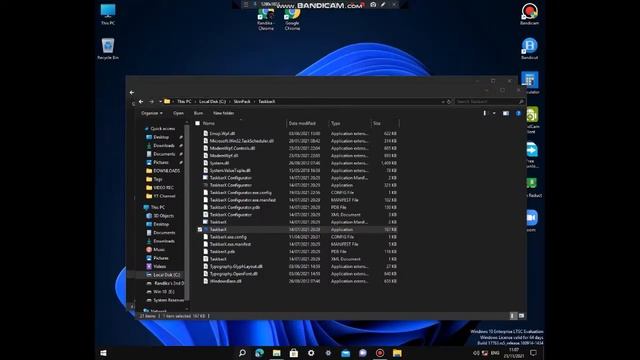Open the recent locations dropdown arrow
This screenshot has width=640, height=360.
[160, 102]
